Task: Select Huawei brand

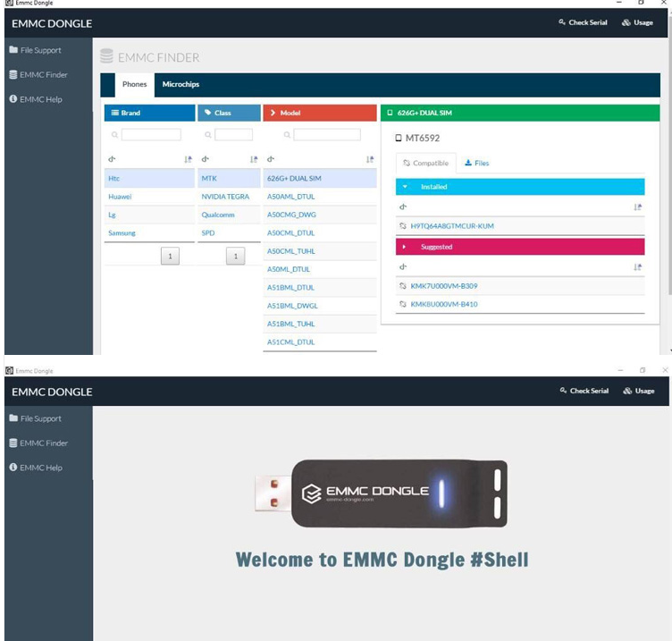Action: [x=149, y=197]
